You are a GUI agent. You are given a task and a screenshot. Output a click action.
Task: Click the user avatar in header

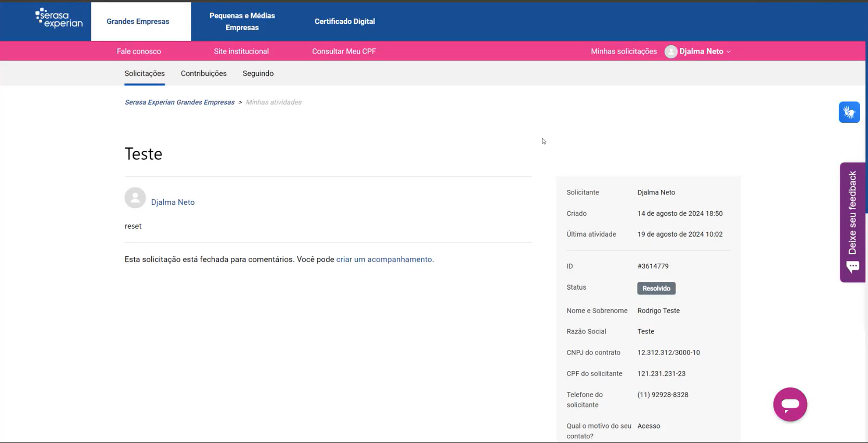(x=670, y=51)
